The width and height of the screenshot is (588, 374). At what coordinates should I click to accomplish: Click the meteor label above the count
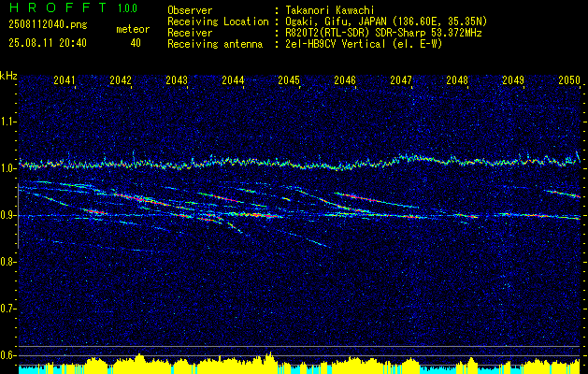point(133,29)
